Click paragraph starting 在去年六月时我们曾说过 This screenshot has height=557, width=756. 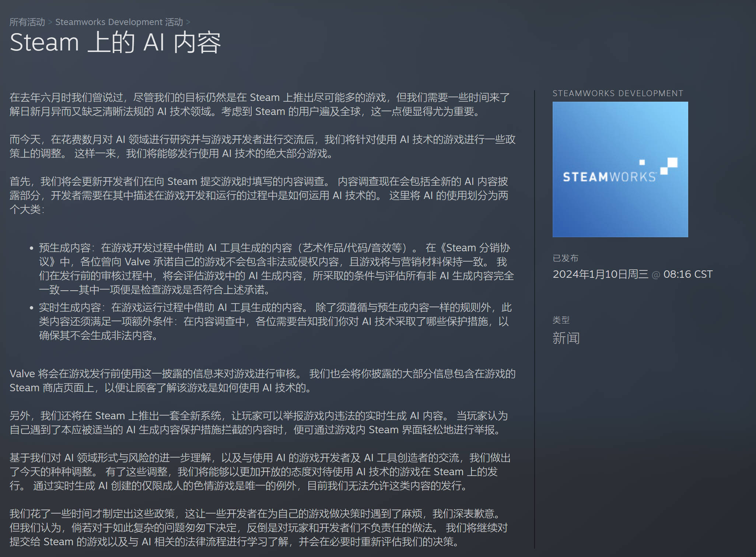260,104
